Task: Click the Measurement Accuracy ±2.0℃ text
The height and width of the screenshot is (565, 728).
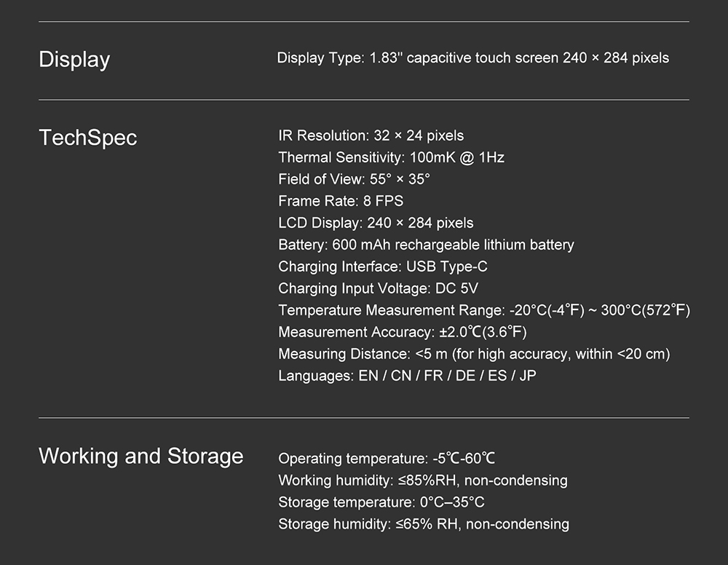Action: pyautogui.click(x=403, y=332)
